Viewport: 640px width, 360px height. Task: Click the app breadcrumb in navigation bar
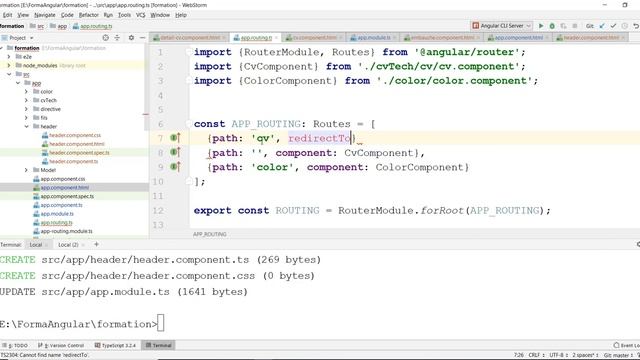click(x=58, y=26)
